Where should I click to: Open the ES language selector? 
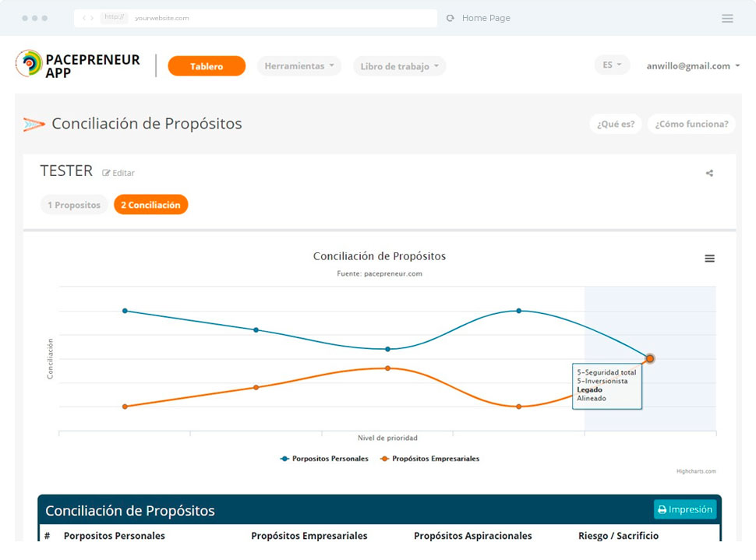point(612,65)
